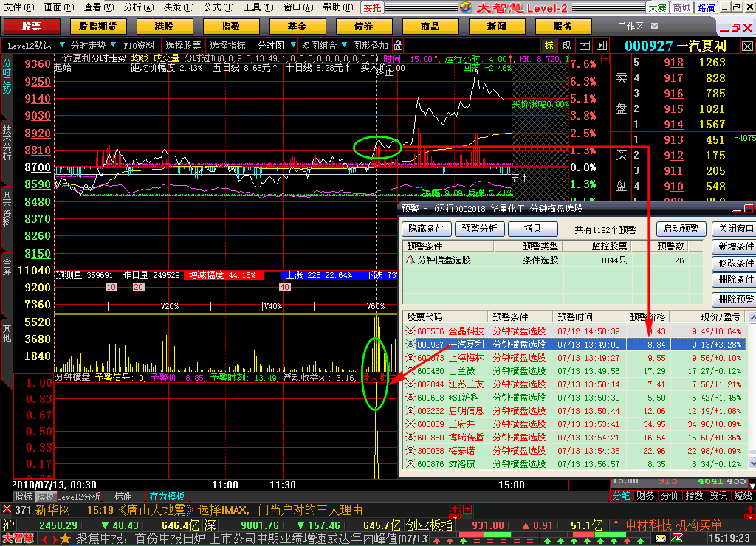
Task: Open F10资料 from the toolbar
Action: [139, 45]
